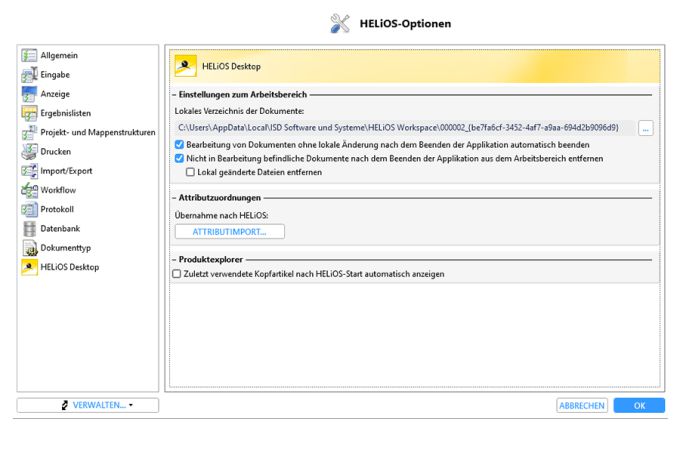Click the HELiOS Desktop sidebar icon
Screen dimensions: 680x453
pos(29,267)
